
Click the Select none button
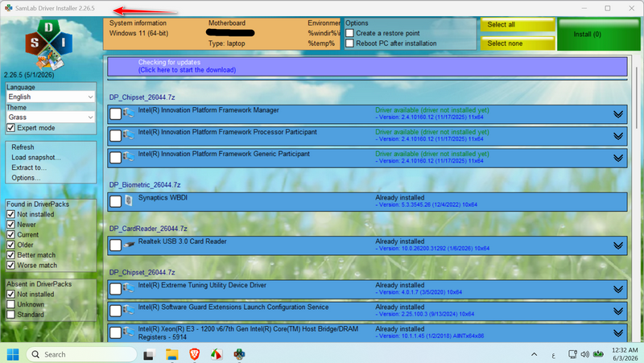[x=518, y=43]
